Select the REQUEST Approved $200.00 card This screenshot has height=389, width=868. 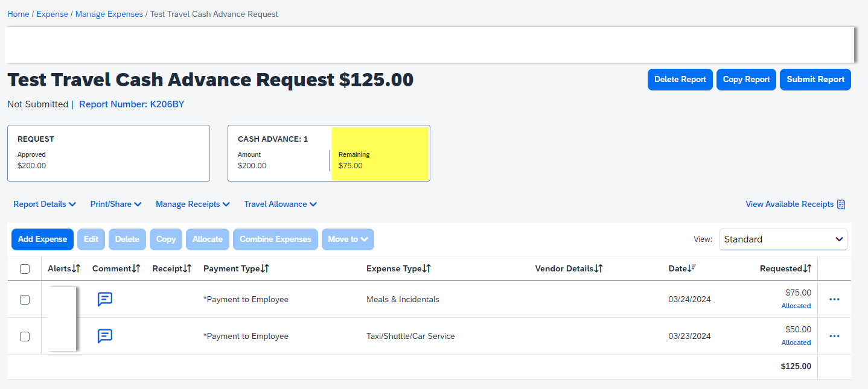click(x=109, y=153)
